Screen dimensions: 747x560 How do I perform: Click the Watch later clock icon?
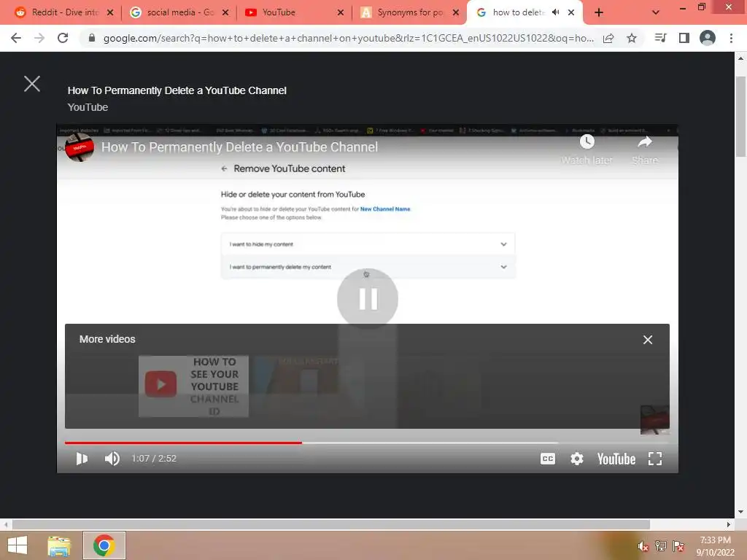click(x=587, y=141)
